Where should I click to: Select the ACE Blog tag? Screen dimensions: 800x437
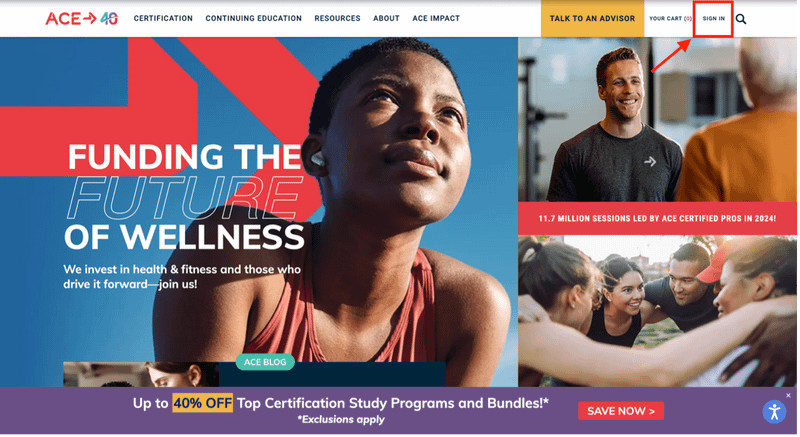coord(266,363)
